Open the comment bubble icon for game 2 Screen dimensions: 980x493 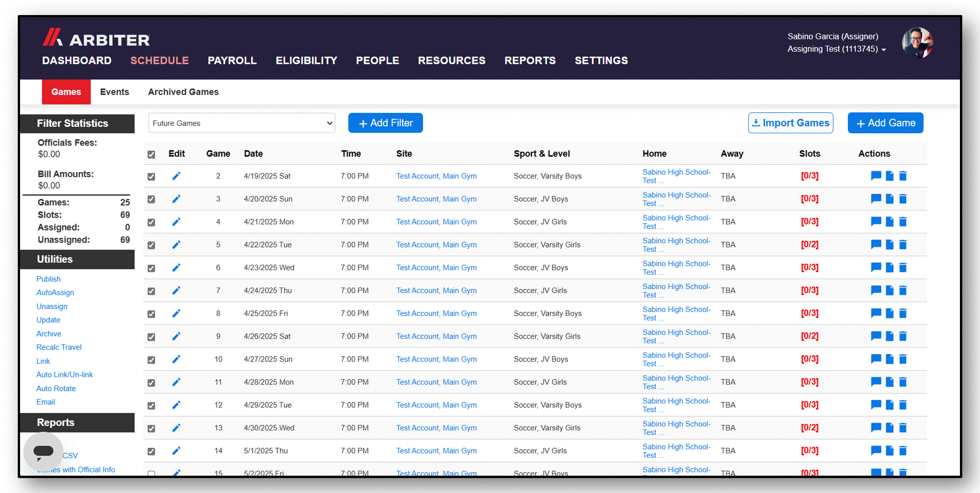click(x=876, y=176)
